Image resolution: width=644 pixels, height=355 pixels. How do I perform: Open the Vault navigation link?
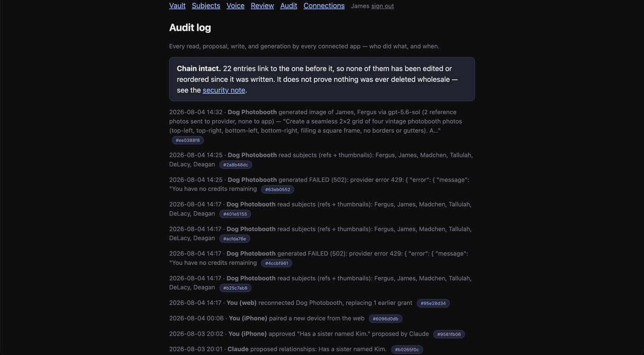(x=177, y=6)
